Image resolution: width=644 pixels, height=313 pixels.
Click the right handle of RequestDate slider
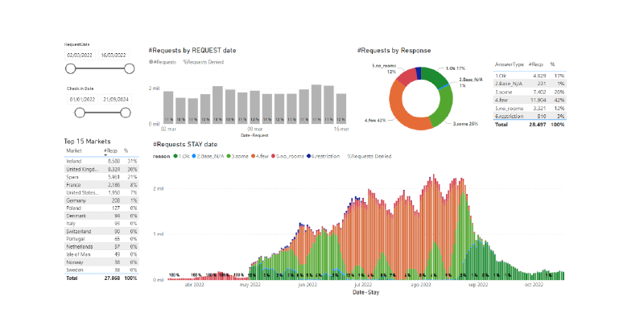coord(130,68)
